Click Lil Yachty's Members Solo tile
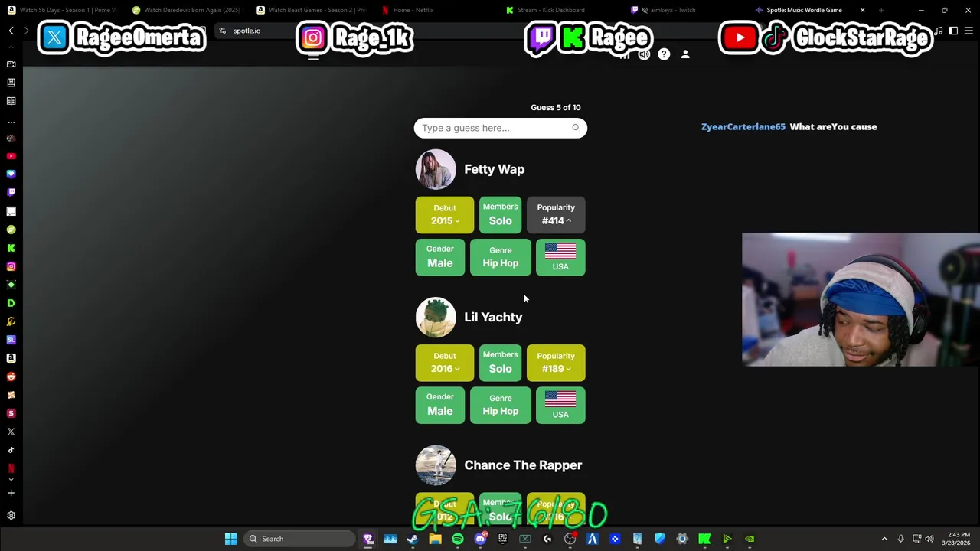The width and height of the screenshot is (980, 551). [x=500, y=363]
